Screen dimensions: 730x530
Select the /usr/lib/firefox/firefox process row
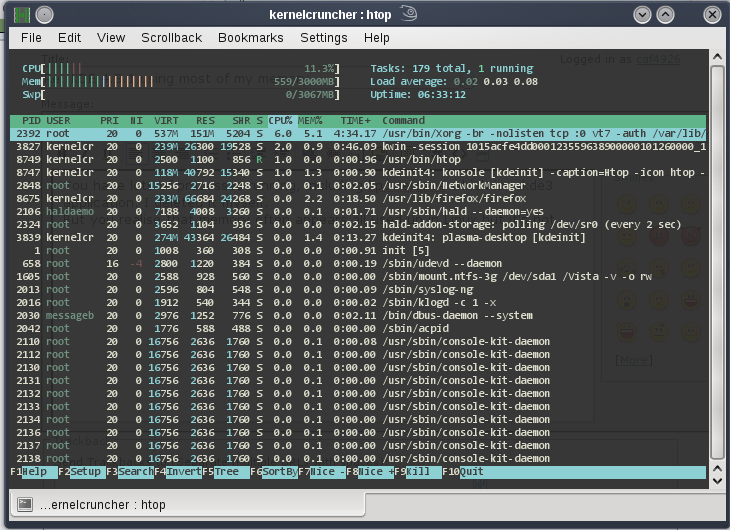point(358,199)
